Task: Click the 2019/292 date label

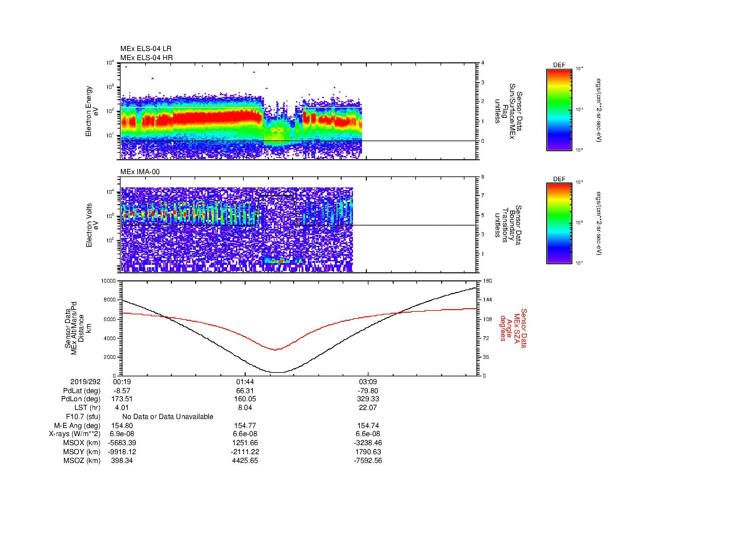Action: 85,382
